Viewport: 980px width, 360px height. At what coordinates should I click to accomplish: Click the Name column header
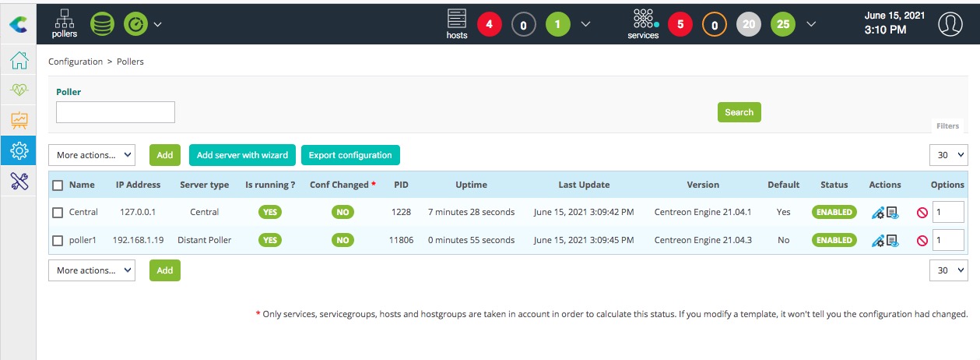pyautogui.click(x=82, y=185)
